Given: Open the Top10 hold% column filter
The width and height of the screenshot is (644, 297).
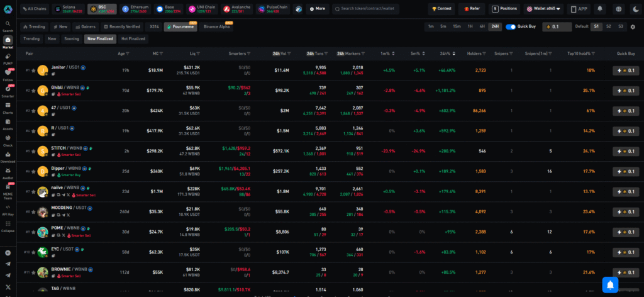Looking at the screenshot, I should (593, 54).
